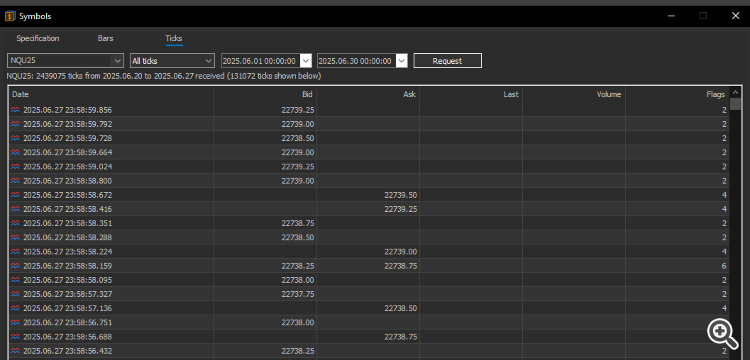Click tick icon for row 23:58:58.800
Screen dimensions: 750x360
coord(15,181)
